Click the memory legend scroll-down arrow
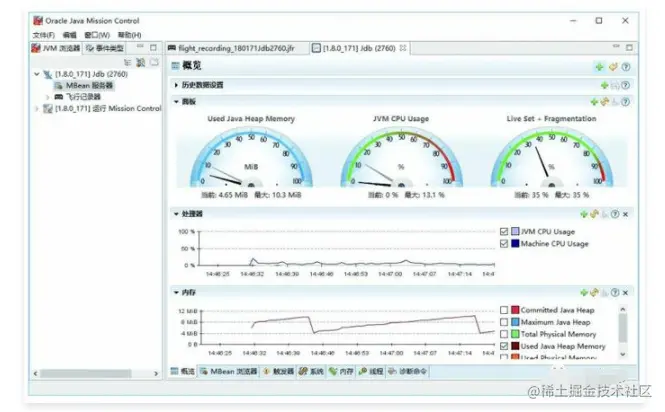665x412 pixels. (623, 354)
